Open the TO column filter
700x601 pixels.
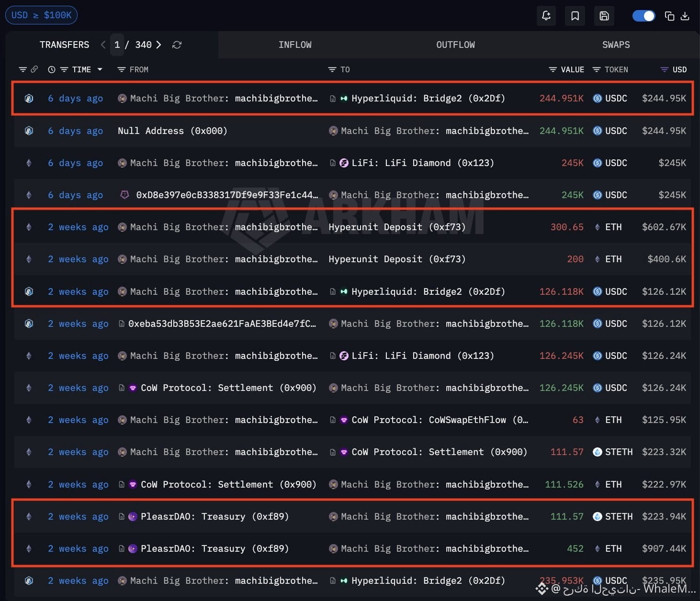332,69
